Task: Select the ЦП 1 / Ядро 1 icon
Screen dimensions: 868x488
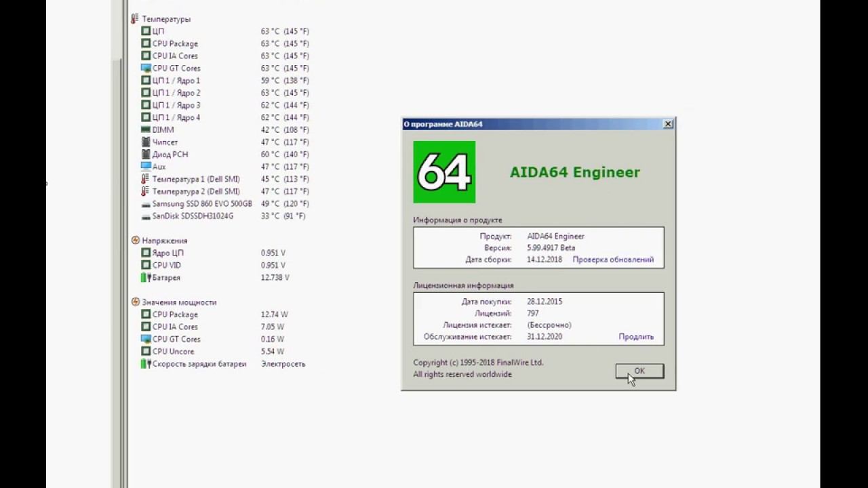Action: pos(146,80)
